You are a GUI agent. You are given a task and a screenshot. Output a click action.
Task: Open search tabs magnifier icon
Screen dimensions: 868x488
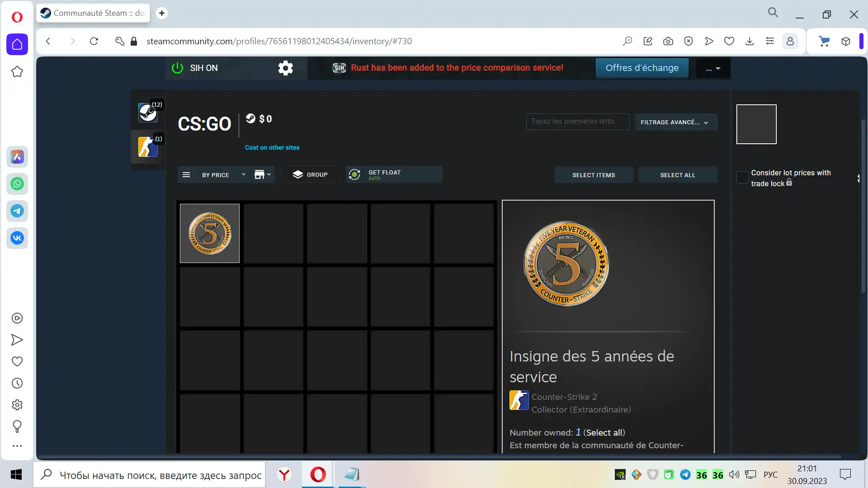click(x=773, y=13)
